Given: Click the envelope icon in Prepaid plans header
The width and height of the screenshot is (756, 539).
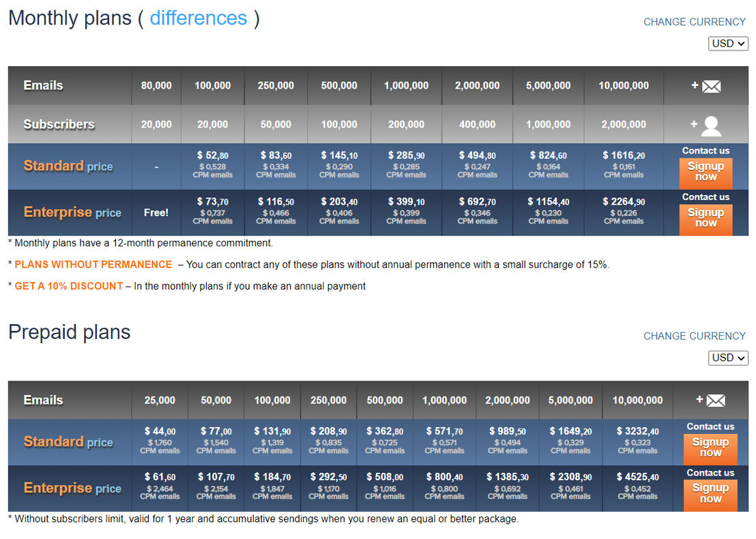Looking at the screenshot, I should [x=716, y=400].
